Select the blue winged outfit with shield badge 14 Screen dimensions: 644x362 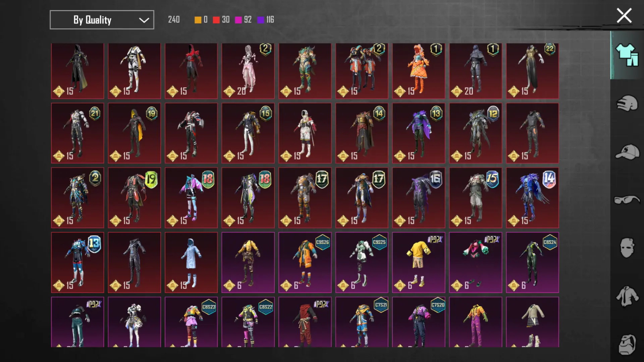532,198
